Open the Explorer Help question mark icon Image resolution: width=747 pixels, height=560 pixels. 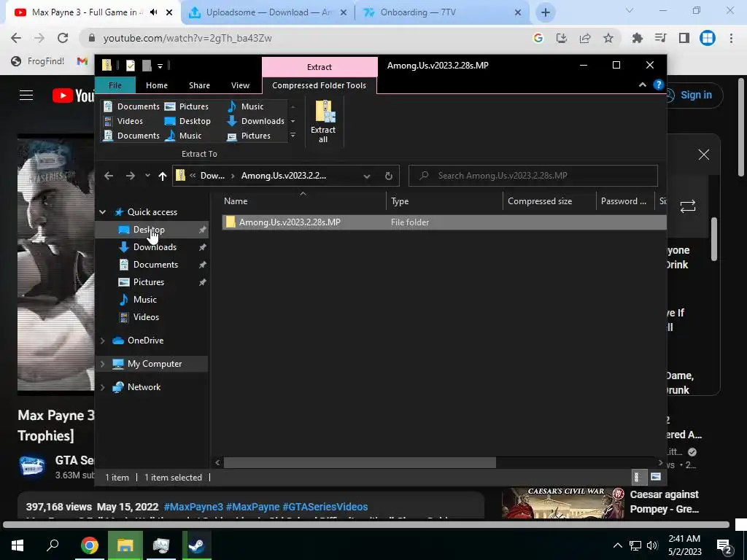point(659,85)
